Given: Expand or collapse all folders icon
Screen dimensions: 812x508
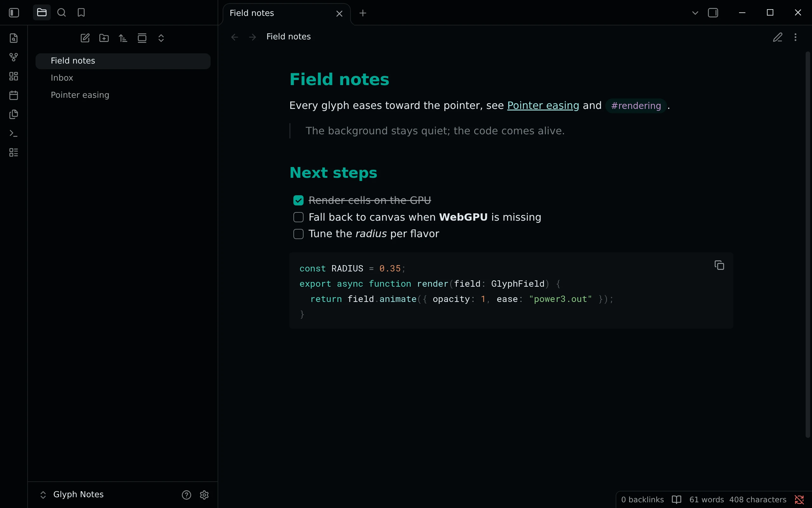Looking at the screenshot, I should click(161, 38).
